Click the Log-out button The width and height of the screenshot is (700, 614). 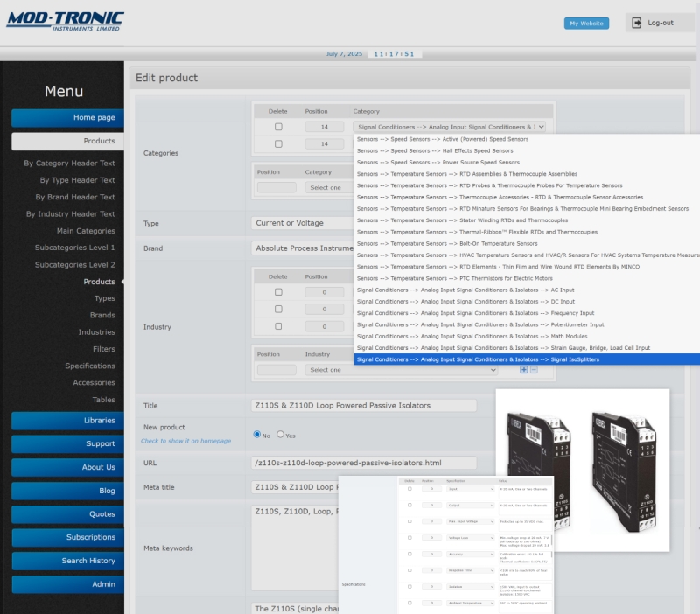(x=660, y=23)
